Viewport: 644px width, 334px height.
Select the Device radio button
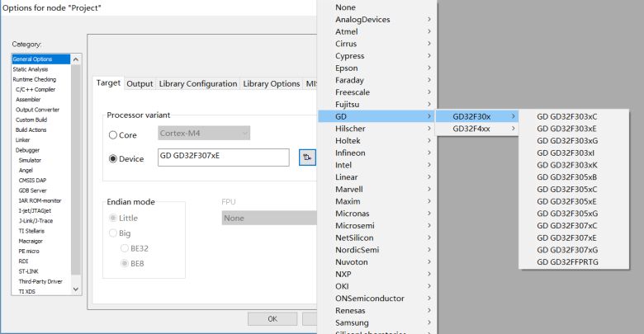113,159
